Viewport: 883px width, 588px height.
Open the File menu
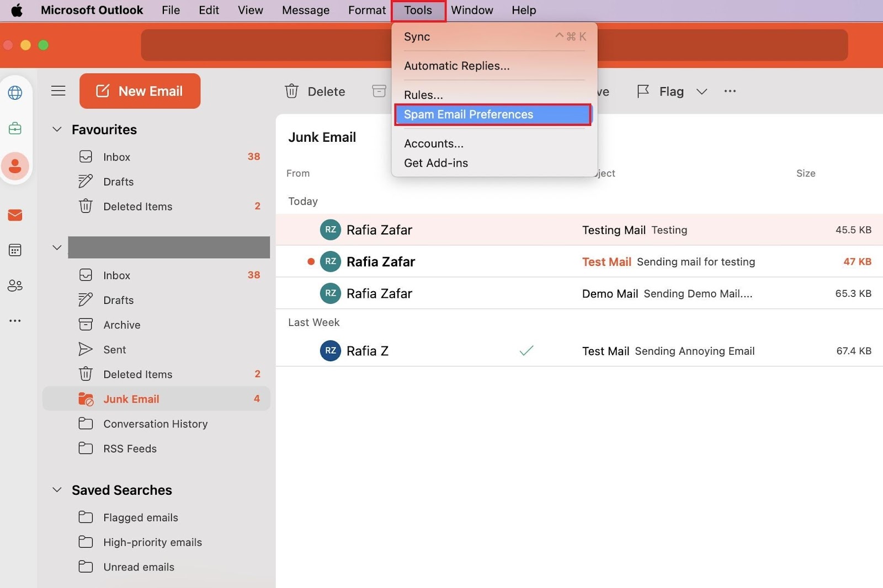pyautogui.click(x=171, y=10)
